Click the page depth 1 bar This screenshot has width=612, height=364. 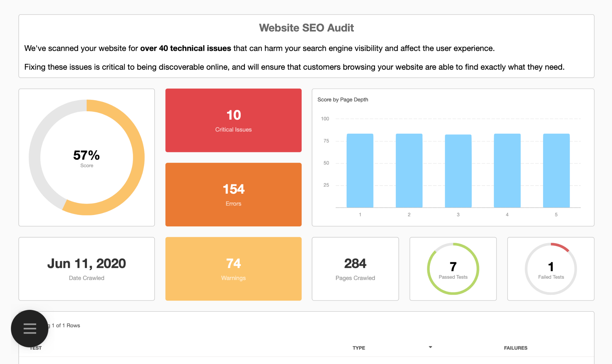coord(360,171)
